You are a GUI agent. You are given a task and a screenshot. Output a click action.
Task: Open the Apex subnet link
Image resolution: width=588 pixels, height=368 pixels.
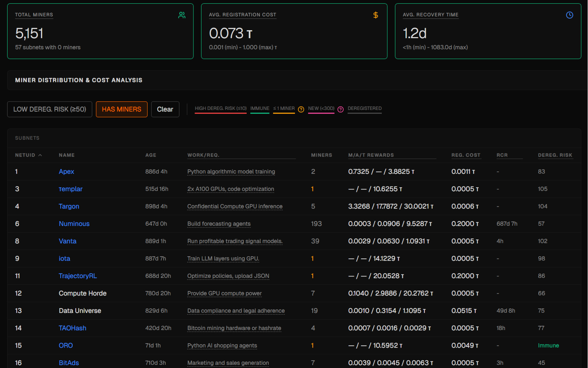(66, 171)
